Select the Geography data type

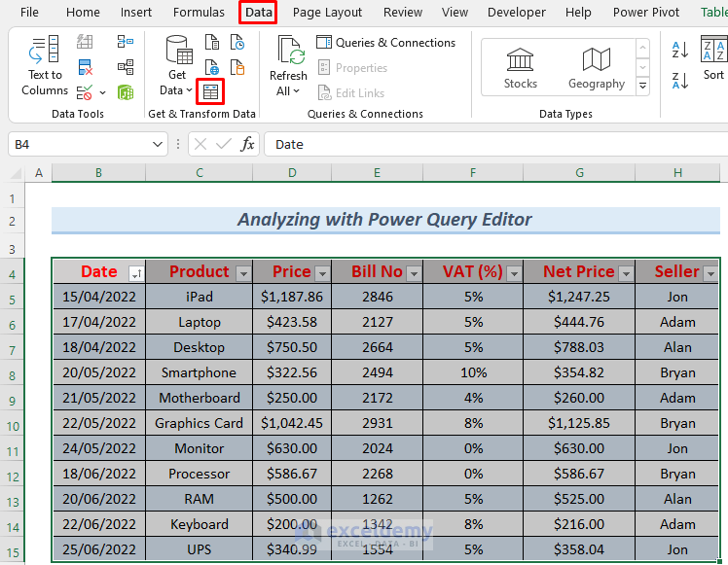point(596,67)
